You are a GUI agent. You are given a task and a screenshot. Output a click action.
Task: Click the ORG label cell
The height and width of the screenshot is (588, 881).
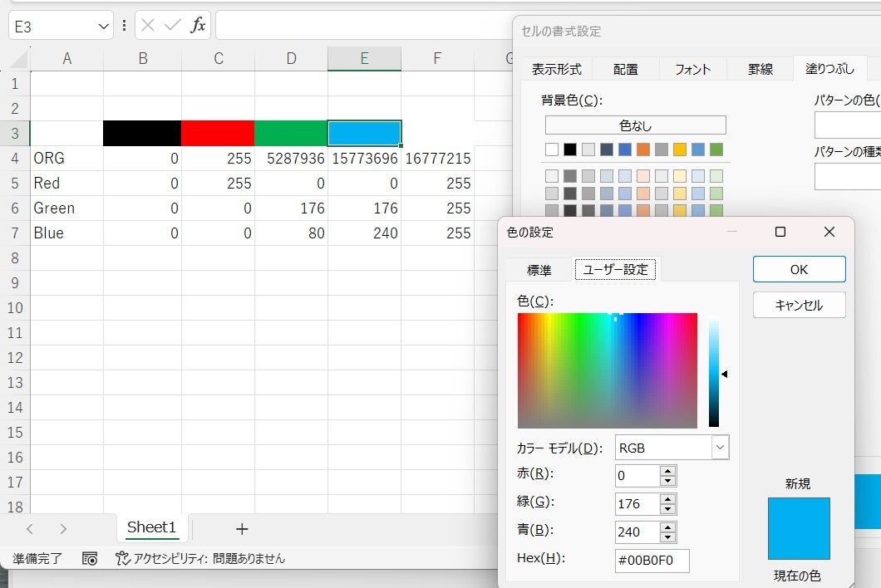(66, 159)
